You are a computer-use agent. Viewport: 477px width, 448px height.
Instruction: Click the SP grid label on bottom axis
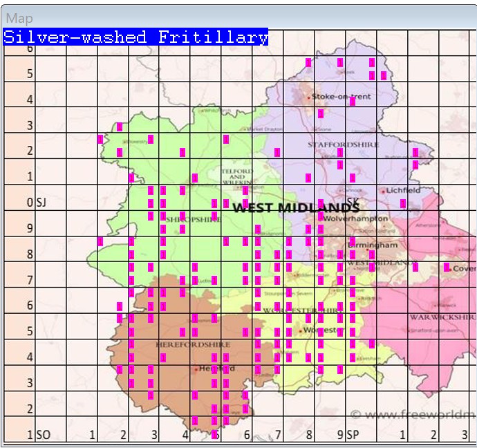[x=353, y=435]
